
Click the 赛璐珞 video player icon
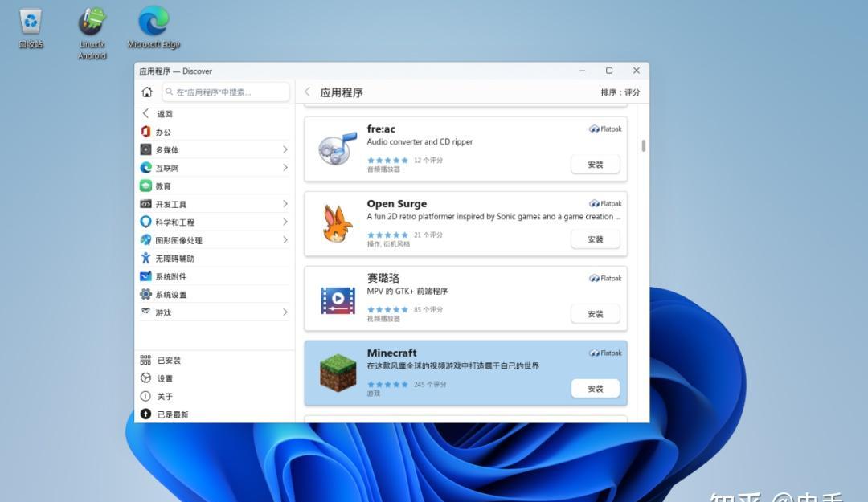click(x=338, y=300)
